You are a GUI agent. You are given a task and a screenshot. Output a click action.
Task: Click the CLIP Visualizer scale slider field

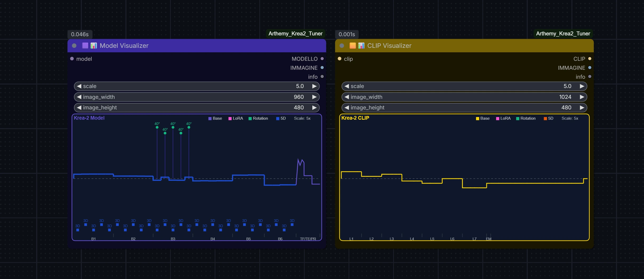(x=464, y=86)
